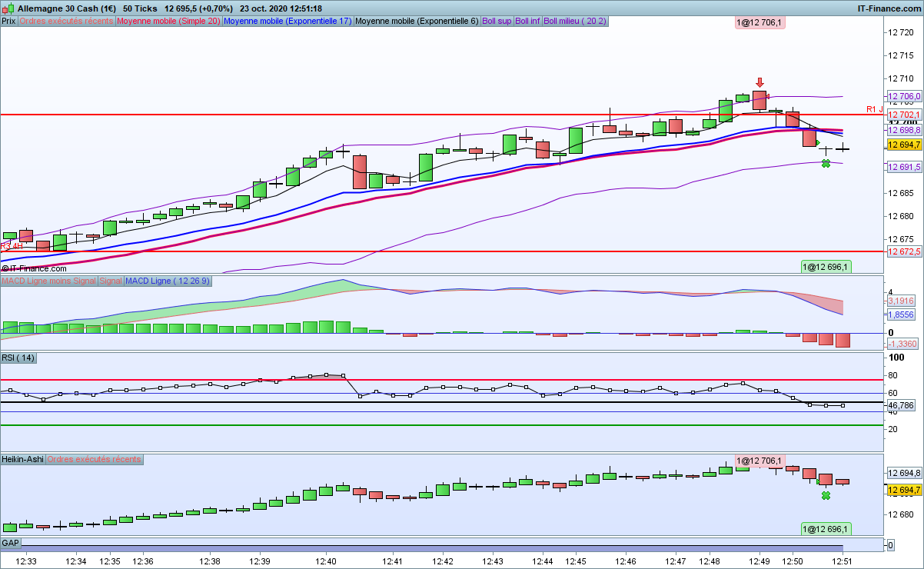Select the Prix indicator label

pos(8,22)
